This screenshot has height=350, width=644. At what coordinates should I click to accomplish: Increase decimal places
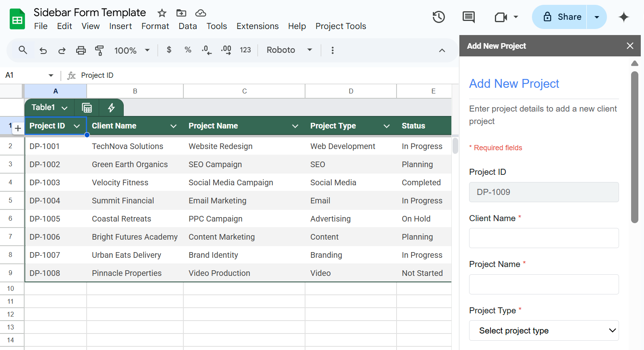click(226, 50)
